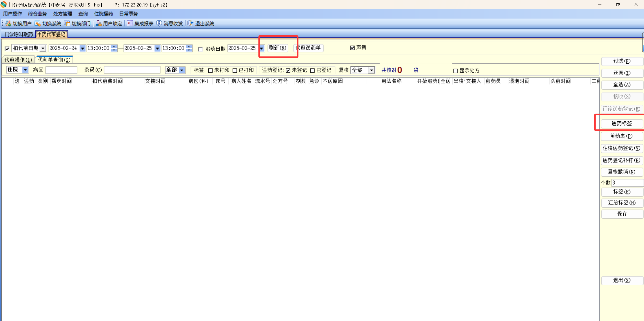Click the 条码(C) input field
Viewport: 644px width, 321px height.
[x=132, y=70]
